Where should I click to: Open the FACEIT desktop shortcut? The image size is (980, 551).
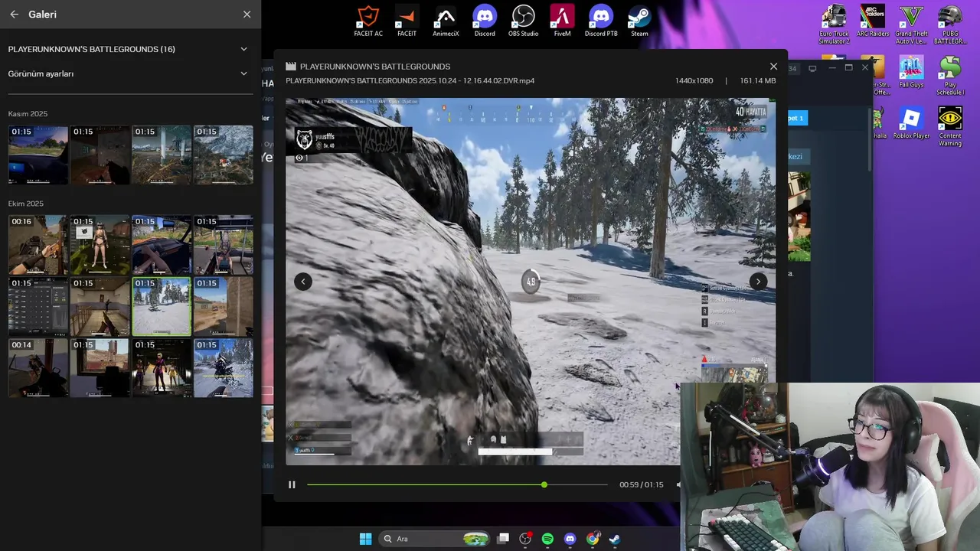[407, 21]
